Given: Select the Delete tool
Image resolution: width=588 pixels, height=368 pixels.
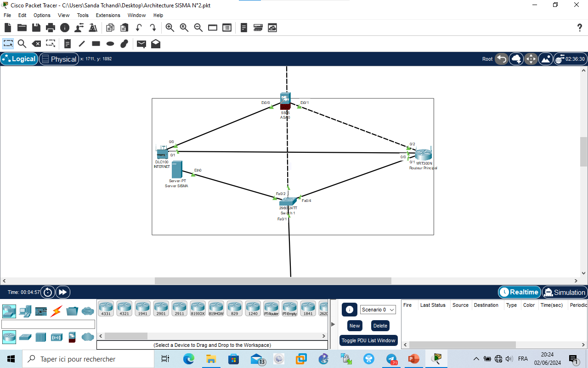Looking at the screenshot, I should pyautogui.click(x=36, y=44).
